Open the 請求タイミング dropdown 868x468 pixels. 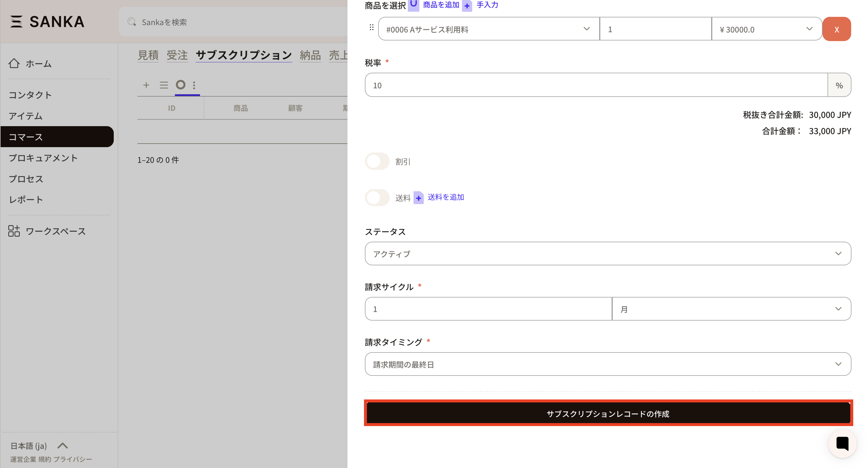click(607, 364)
